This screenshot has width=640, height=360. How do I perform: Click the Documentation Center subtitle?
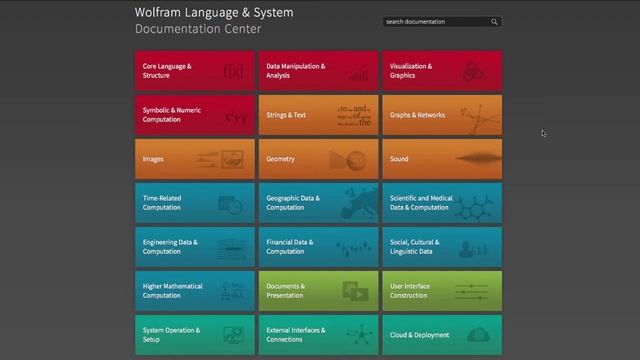point(198,29)
